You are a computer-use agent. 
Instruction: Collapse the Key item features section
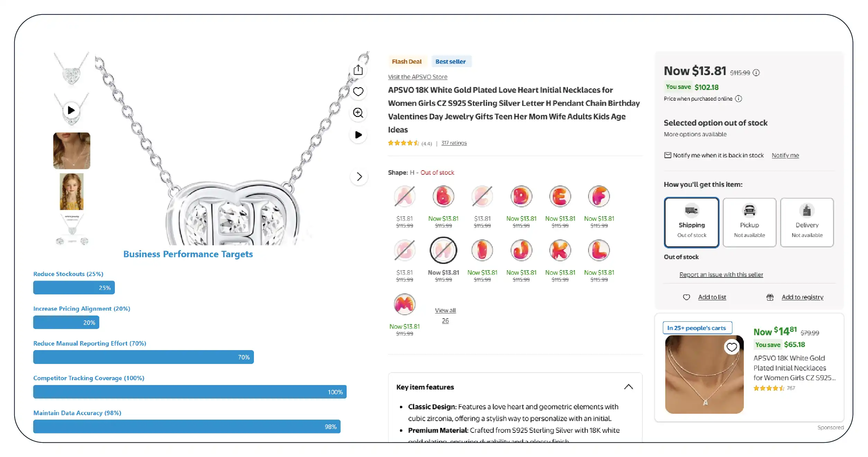tap(628, 387)
